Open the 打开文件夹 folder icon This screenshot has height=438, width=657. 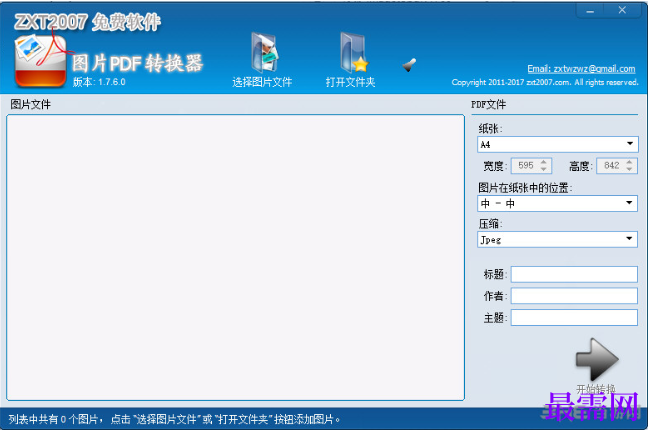click(x=353, y=53)
